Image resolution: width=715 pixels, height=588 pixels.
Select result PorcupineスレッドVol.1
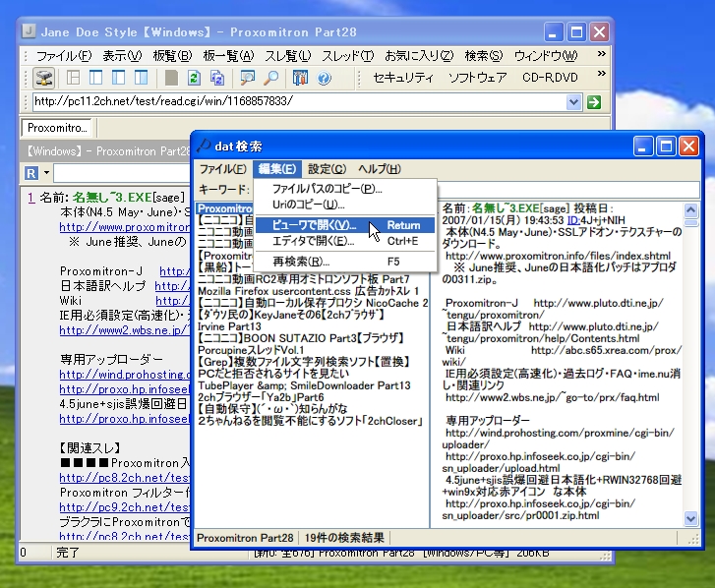[251, 350]
